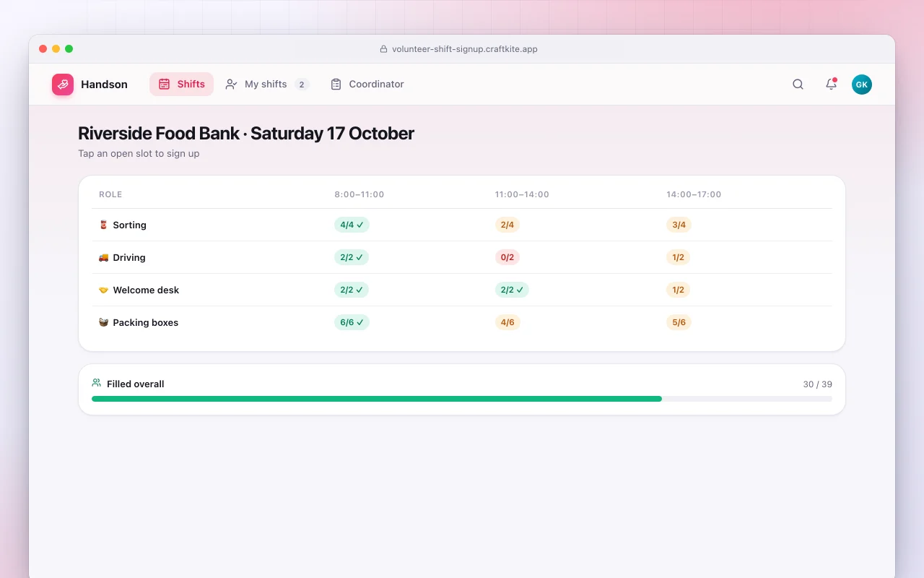The image size is (924, 578).
Task: Click the browser address bar URL
Action: click(465, 49)
